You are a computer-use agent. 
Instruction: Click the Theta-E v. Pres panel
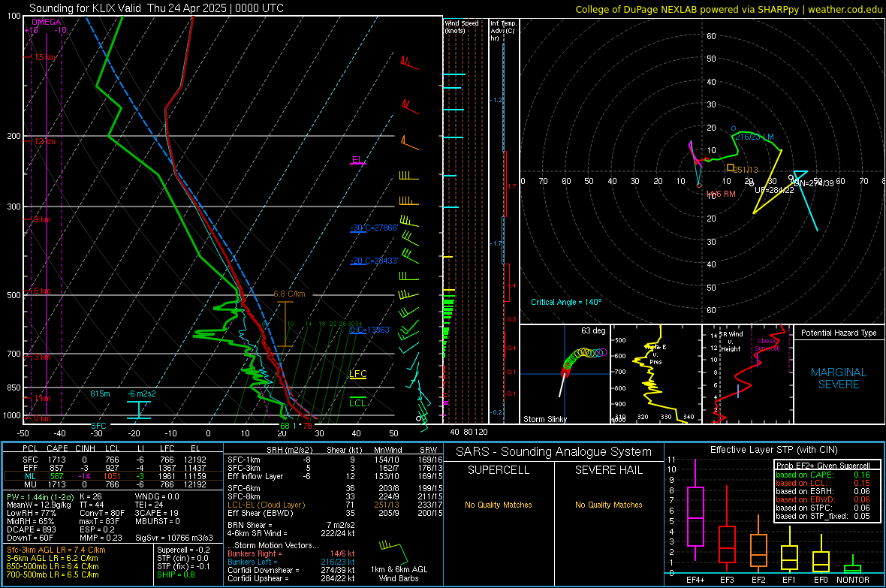click(x=655, y=374)
